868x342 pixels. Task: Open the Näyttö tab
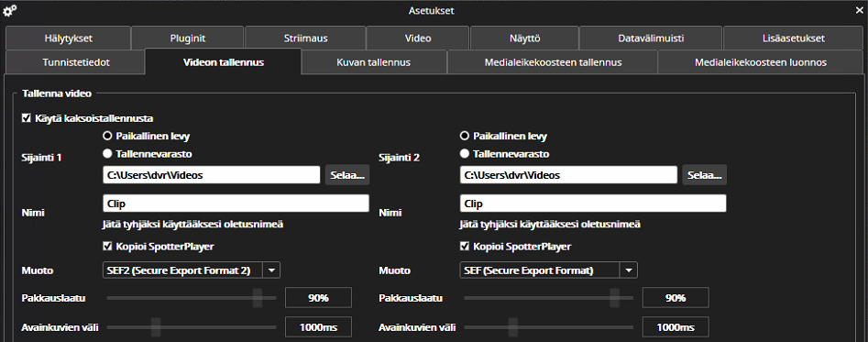(524, 39)
